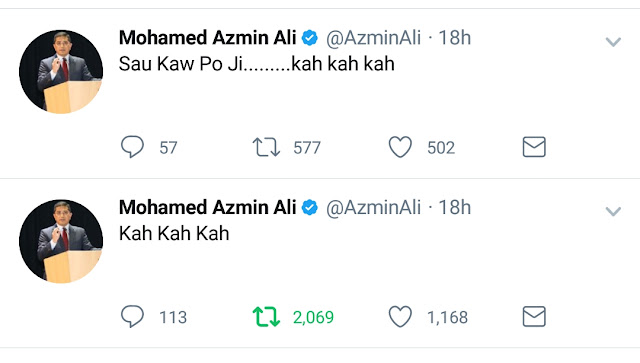
Task: Undo retweet on "Kah Kah Kah" tweet
Action: click(x=266, y=317)
